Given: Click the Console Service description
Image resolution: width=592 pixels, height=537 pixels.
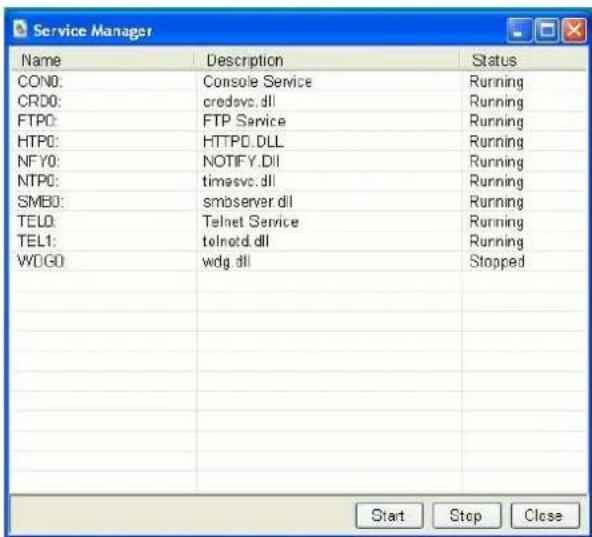Looking at the screenshot, I should [x=257, y=82].
